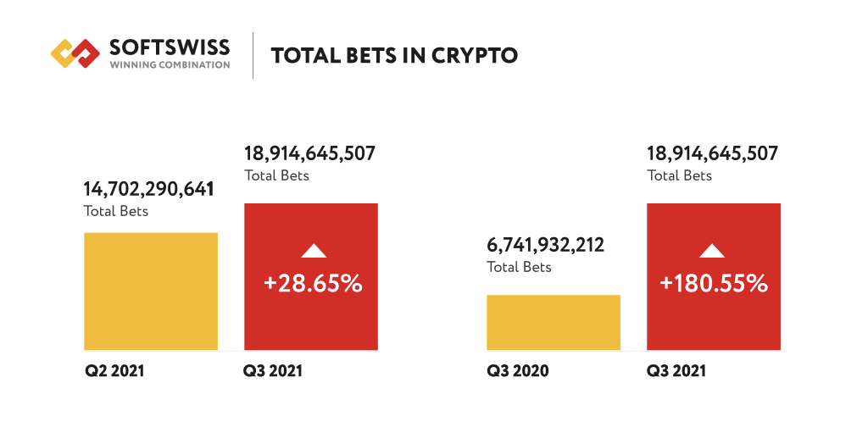
Task: Click the white up arrow above +180.55%
Action: tap(712, 250)
